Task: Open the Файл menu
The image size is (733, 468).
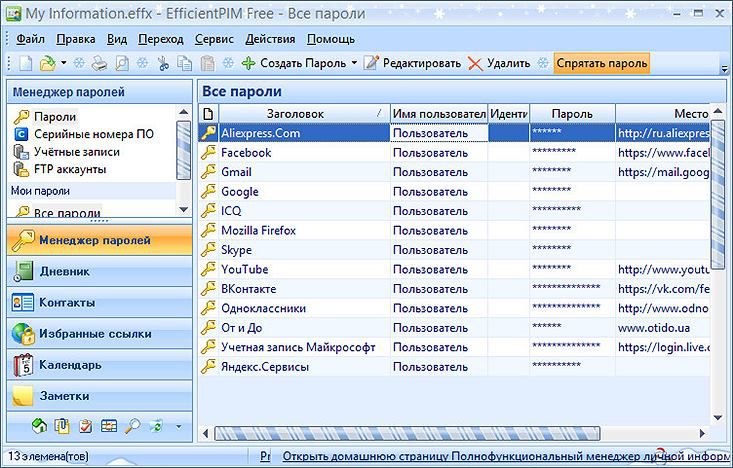Action: point(30,39)
